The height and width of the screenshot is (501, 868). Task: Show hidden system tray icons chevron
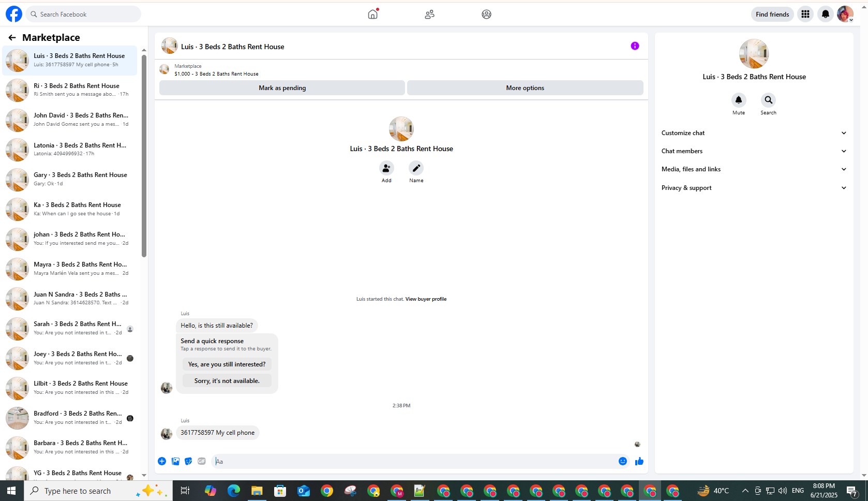745,491
